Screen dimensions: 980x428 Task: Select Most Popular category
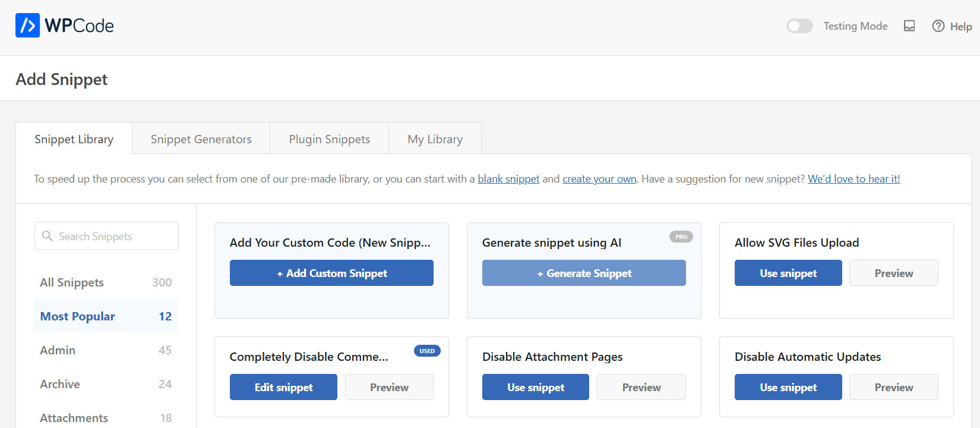106,316
